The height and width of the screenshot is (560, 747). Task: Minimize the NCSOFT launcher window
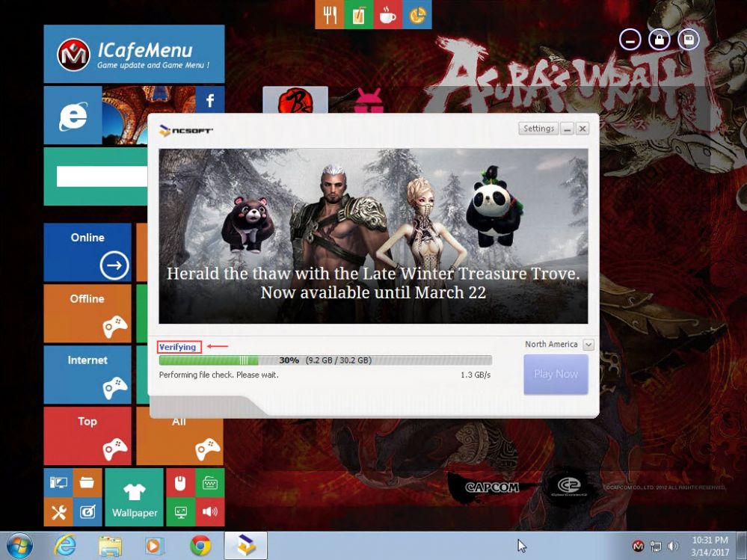(567, 129)
